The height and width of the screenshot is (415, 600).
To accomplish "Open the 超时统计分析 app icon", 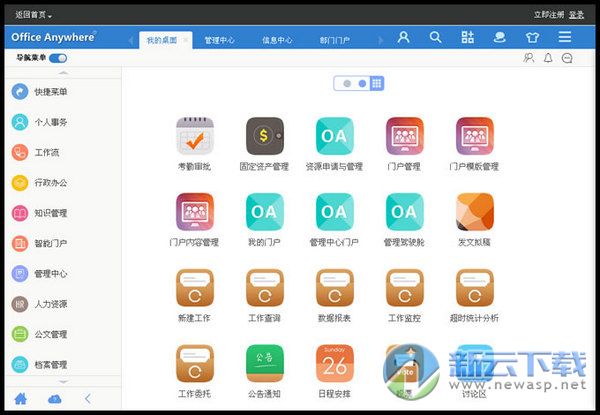I will tap(474, 288).
